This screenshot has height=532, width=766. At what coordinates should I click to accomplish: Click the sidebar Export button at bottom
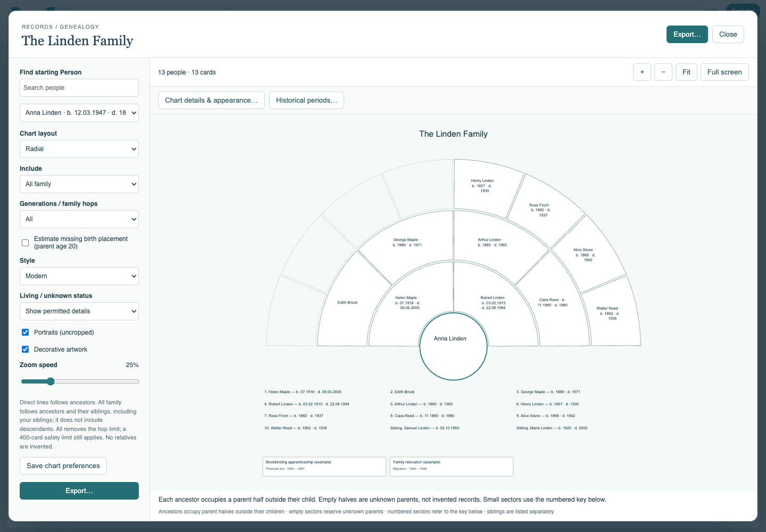(x=79, y=491)
